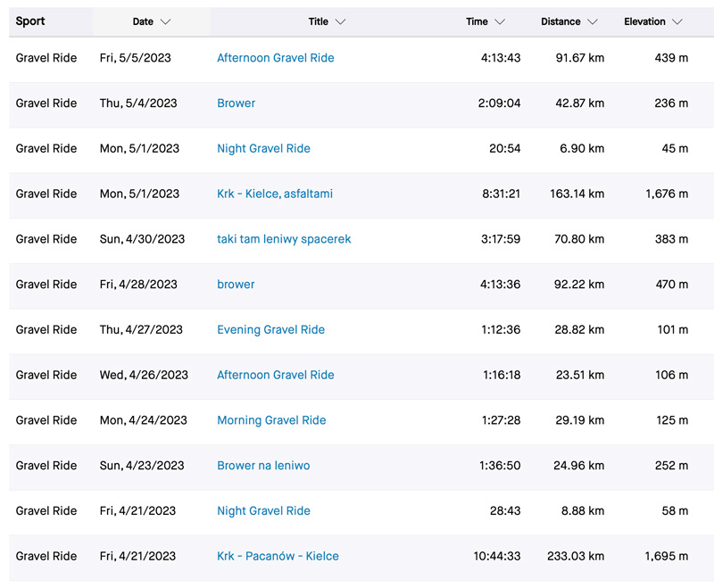
Task: Open the Brower activity from 5/4/2023
Action: (x=236, y=104)
